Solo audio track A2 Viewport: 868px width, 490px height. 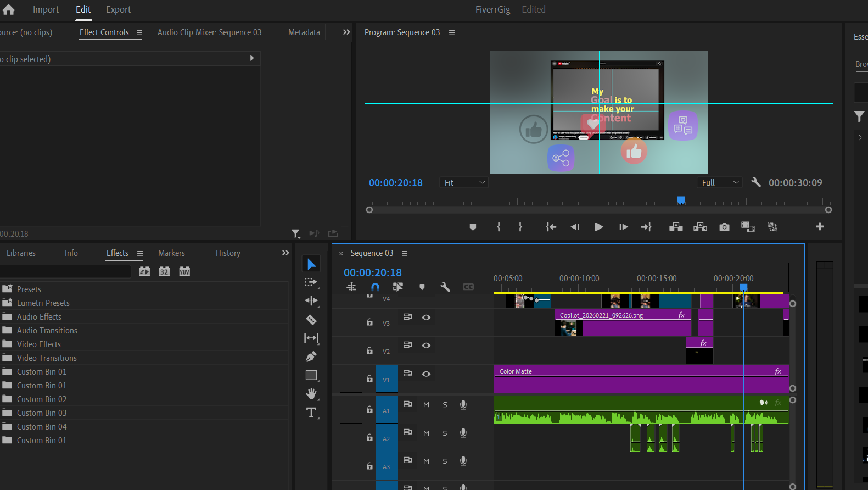tap(445, 433)
